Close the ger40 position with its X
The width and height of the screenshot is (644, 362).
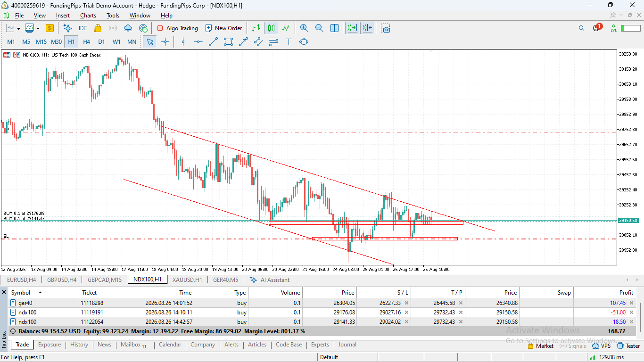[632, 303]
